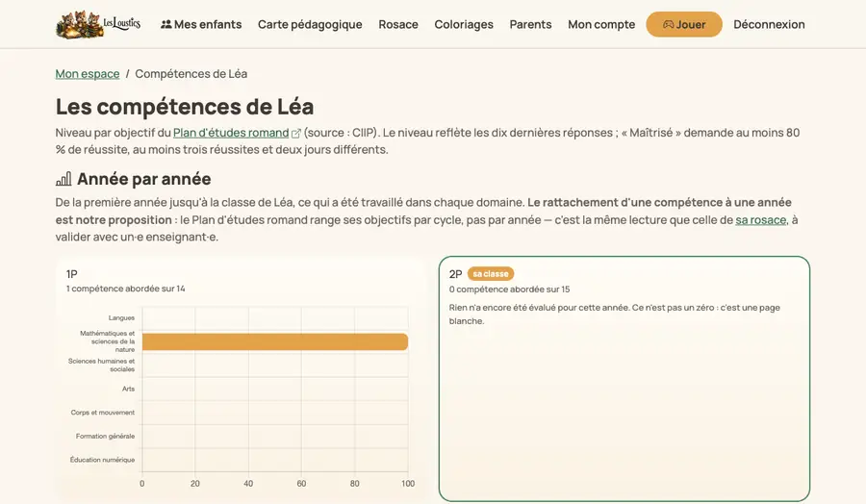This screenshot has height=504, width=866.
Task: Open Carte pédagogique page
Action: pos(310,24)
